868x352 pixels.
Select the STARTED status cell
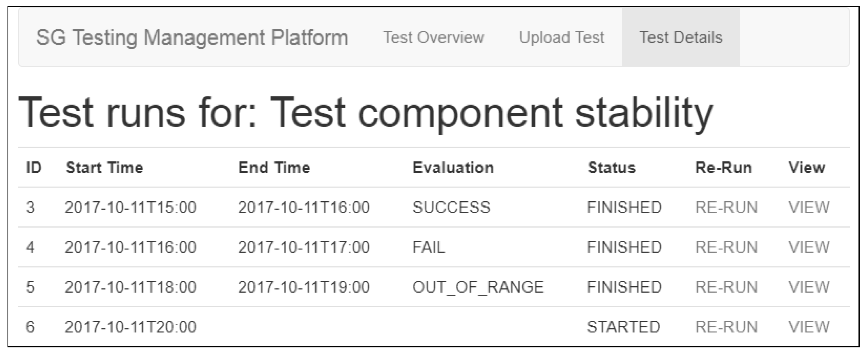coord(623,327)
